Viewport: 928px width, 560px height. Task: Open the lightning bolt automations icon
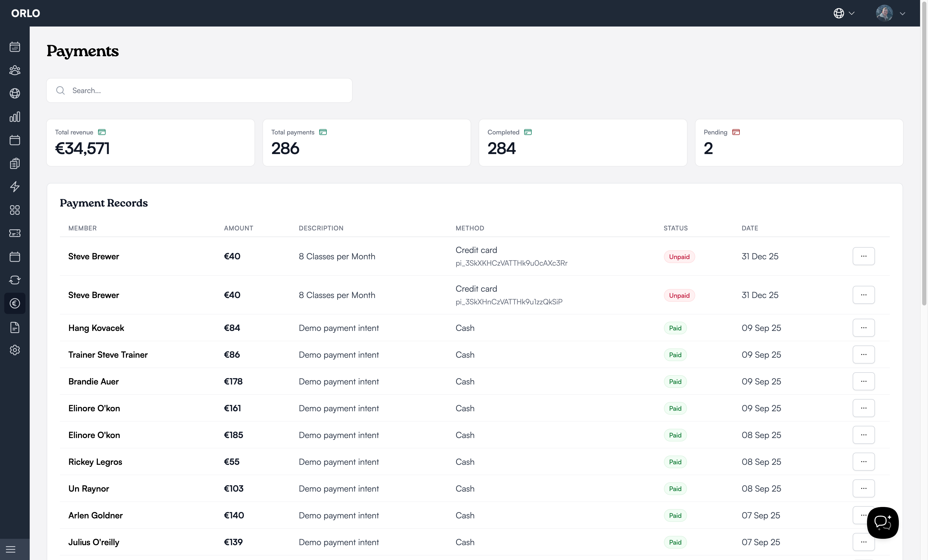tap(15, 187)
